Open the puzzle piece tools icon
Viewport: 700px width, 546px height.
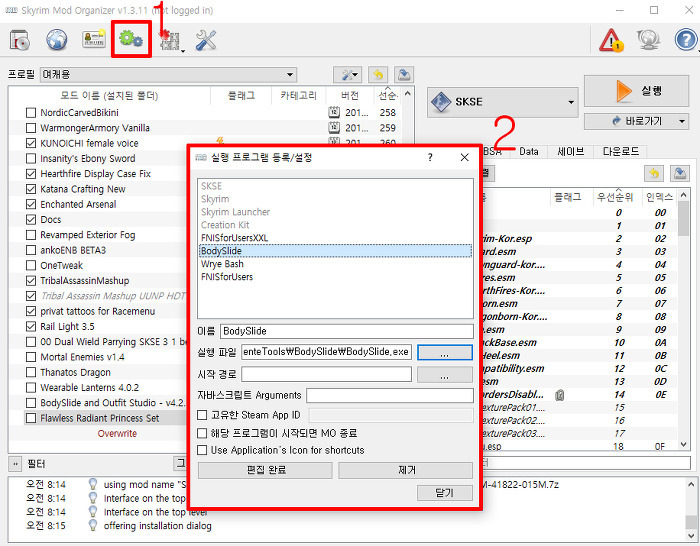pyautogui.click(x=170, y=40)
